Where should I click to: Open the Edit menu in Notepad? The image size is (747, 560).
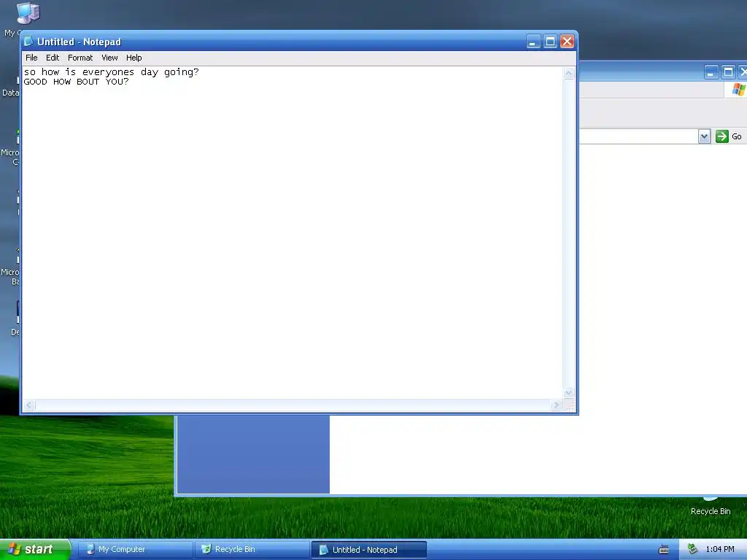[53, 58]
